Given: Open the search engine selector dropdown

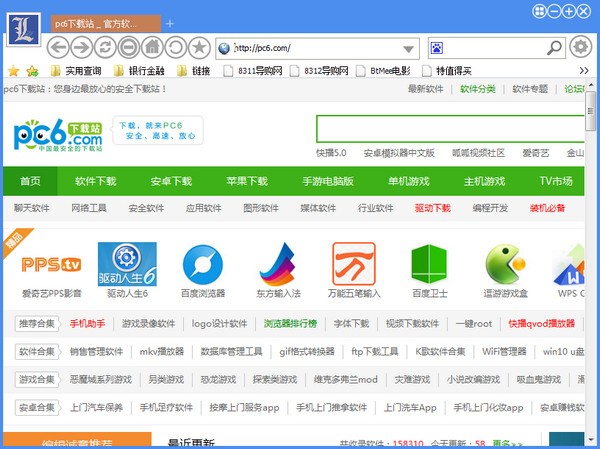Looking at the screenshot, I should [x=557, y=48].
